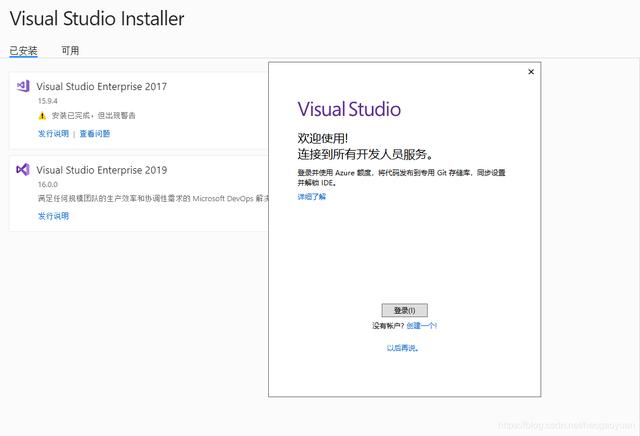Click the 没有帐户? no account text
Viewport: 640px width, 436px height.
click(388, 325)
